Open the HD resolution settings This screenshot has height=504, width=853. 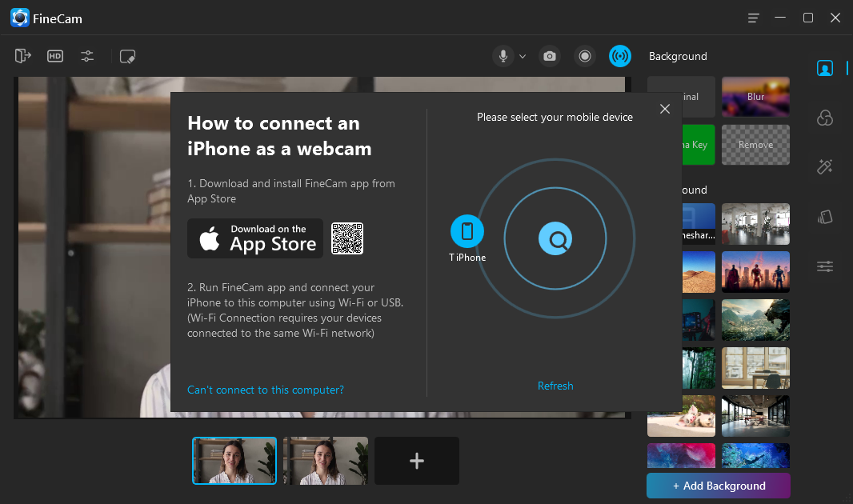(x=55, y=56)
